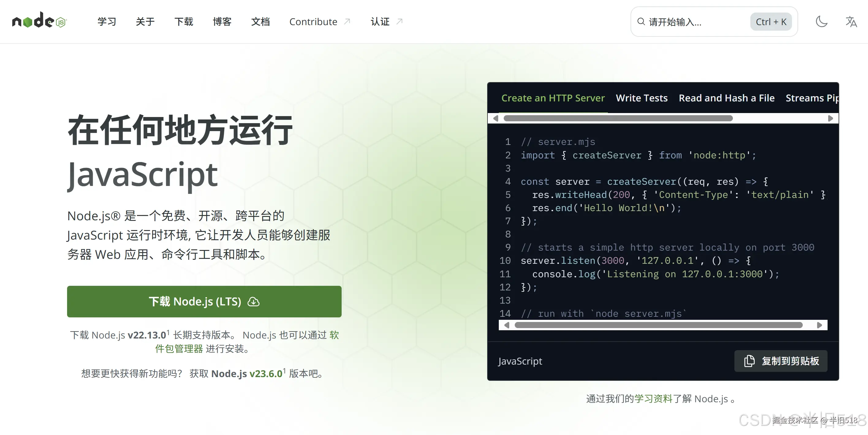Switch to the Write Tests tab
The height and width of the screenshot is (435, 868).
pyautogui.click(x=641, y=98)
